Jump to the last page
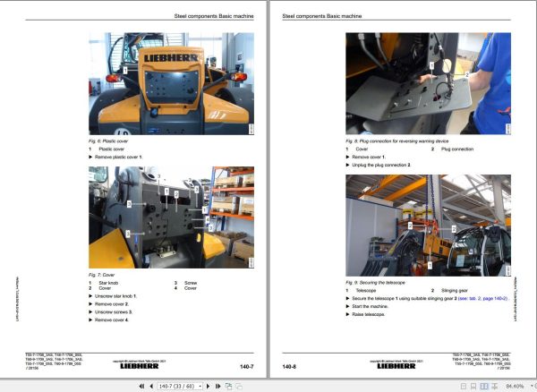The image size is (537, 392). tap(217, 386)
